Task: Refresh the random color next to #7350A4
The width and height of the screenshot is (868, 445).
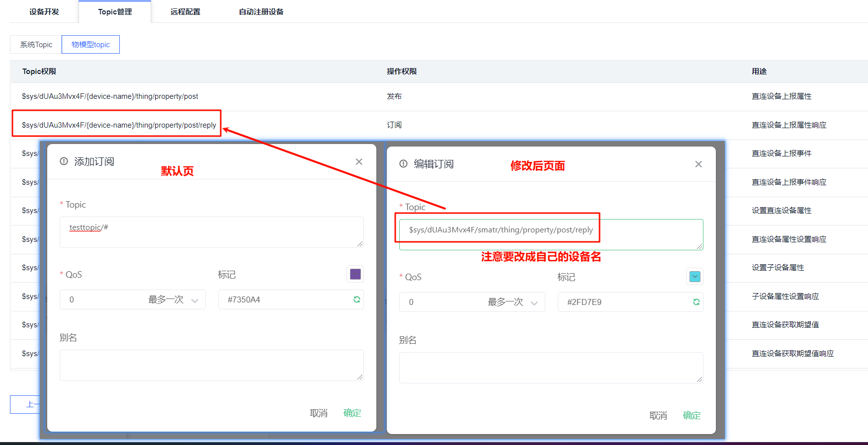Action: point(356,299)
